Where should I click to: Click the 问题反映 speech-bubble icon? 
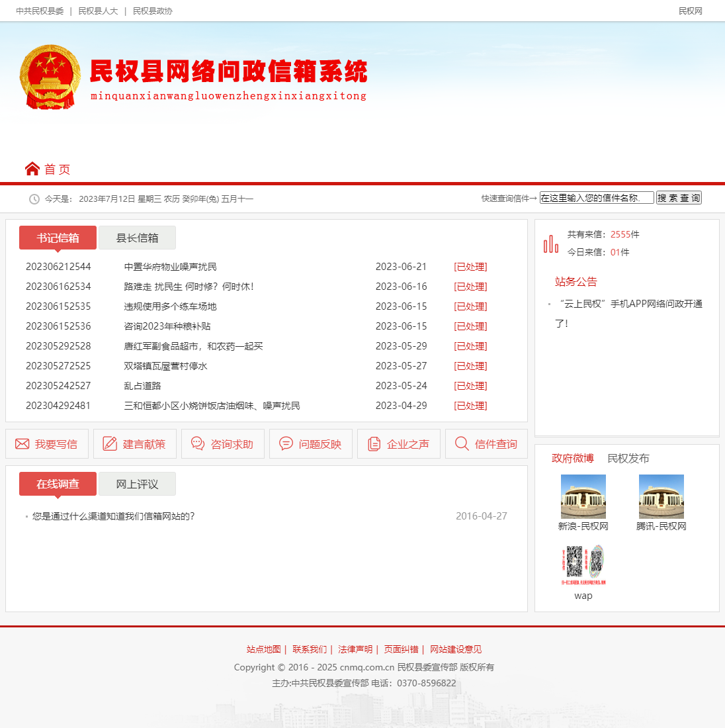tap(285, 443)
